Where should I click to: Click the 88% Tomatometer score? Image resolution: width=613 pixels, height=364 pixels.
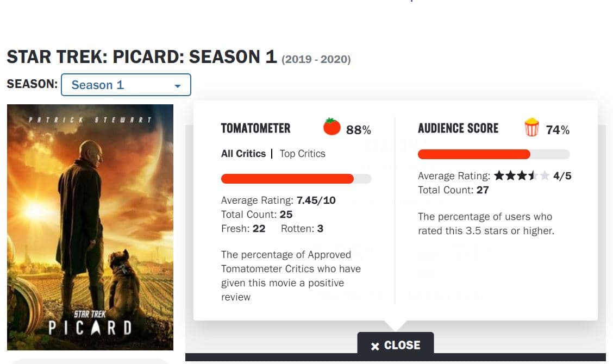[x=359, y=130]
